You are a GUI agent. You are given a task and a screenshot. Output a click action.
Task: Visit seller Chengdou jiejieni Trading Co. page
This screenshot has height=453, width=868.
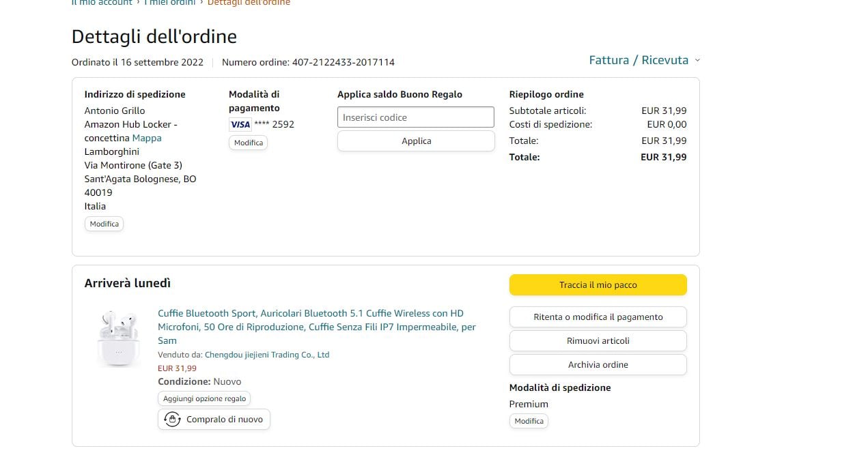(267, 355)
